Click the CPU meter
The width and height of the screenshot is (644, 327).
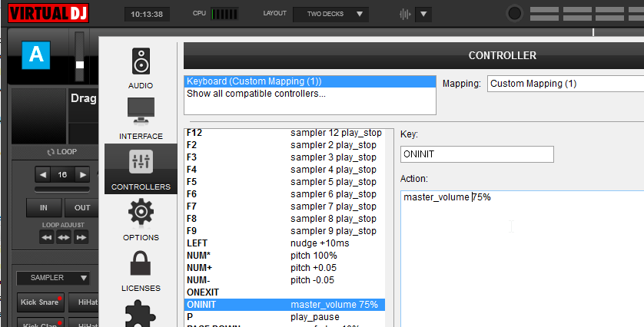[x=224, y=14]
